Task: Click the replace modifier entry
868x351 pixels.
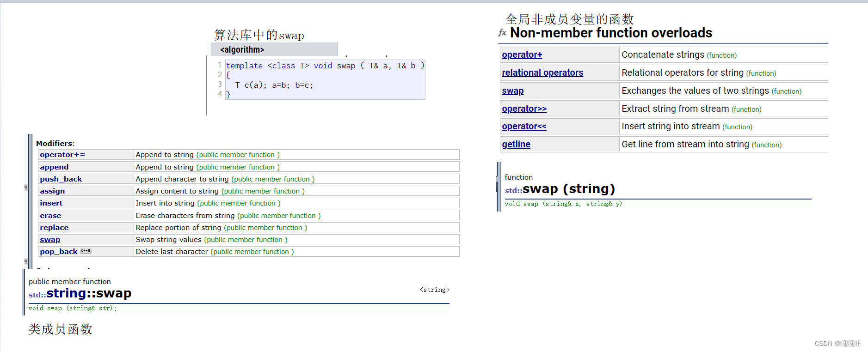Action: point(54,228)
